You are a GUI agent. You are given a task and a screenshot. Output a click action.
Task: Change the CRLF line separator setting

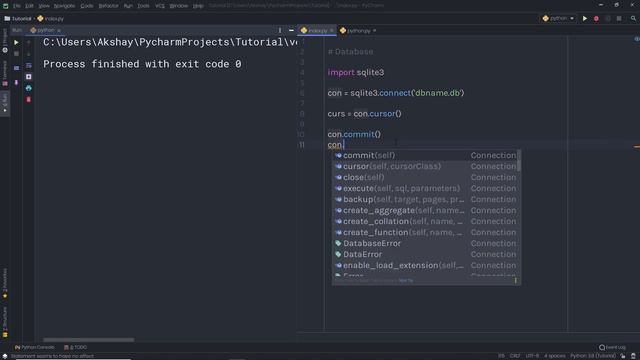[x=515, y=356]
